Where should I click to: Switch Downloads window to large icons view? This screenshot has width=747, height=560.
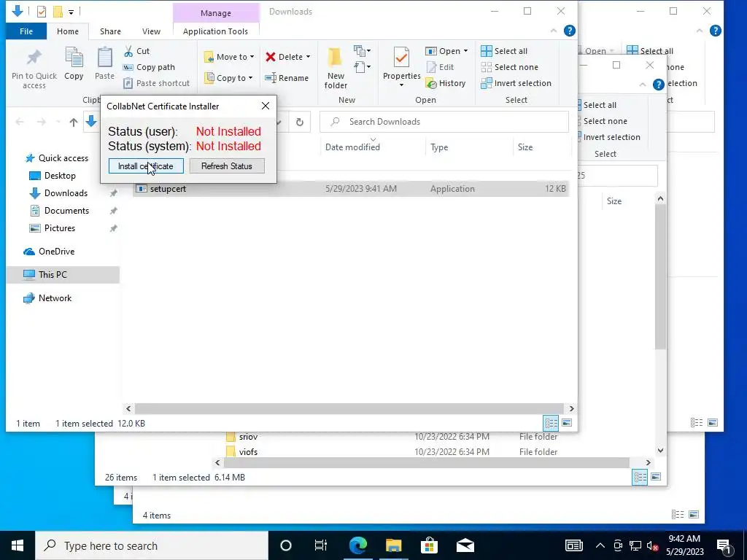click(x=567, y=423)
